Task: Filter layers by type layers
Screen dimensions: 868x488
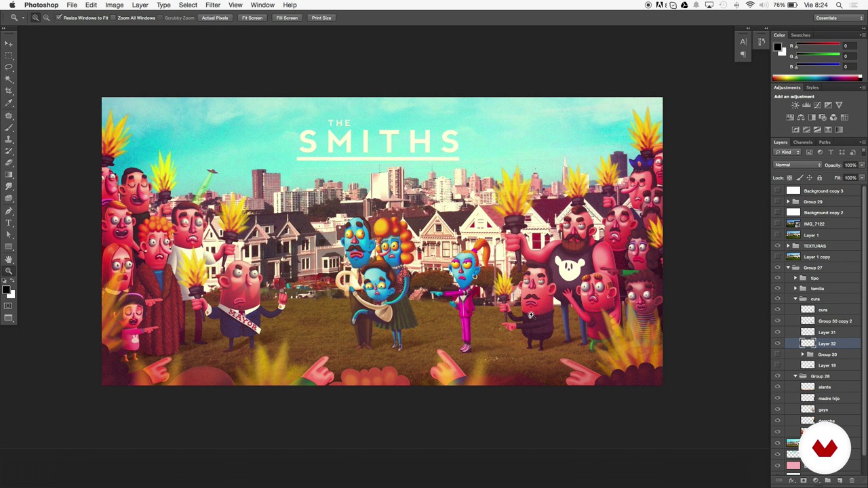Action: [831, 152]
